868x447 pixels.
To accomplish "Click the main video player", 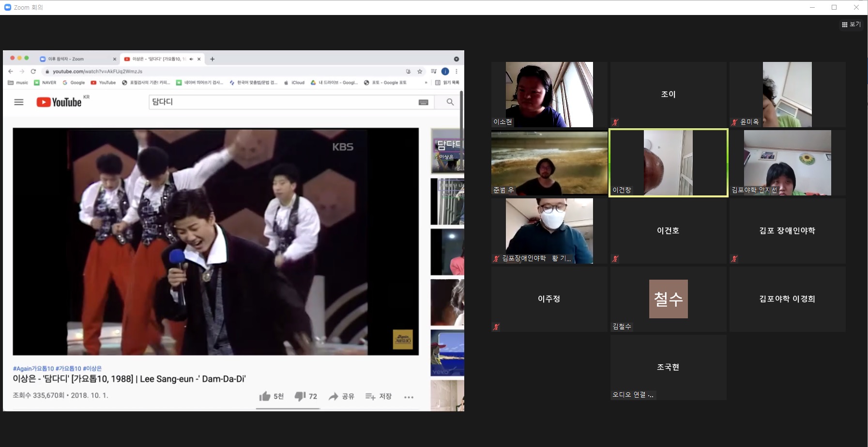I will point(215,241).
